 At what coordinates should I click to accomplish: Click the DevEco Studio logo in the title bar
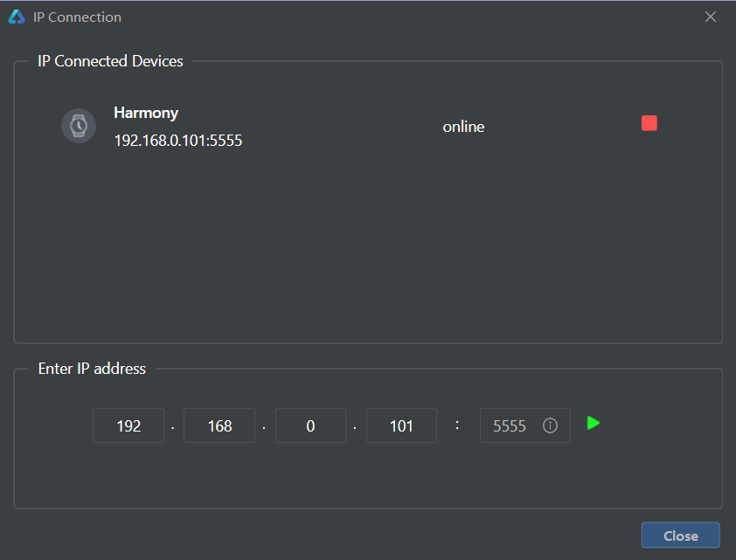[17, 17]
